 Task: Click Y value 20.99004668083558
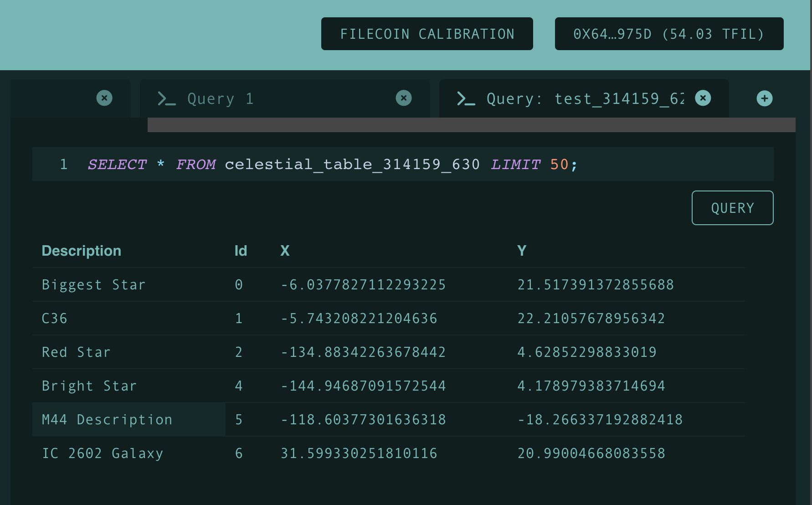(591, 453)
